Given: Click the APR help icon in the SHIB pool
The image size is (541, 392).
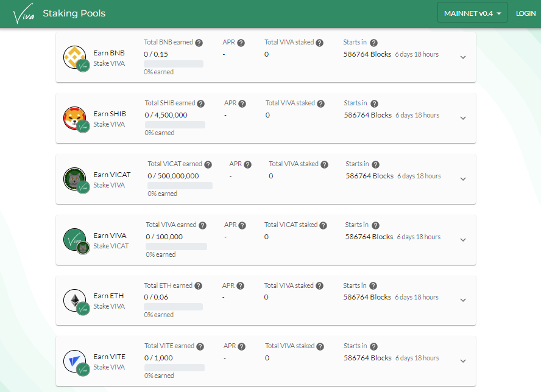Looking at the screenshot, I should (241, 103).
